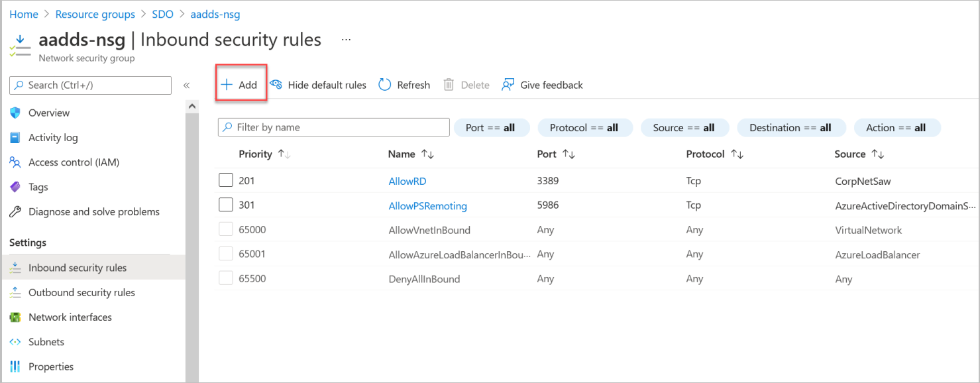Open Overview in the sidebar
The image size is (980, 383).
(49, 113)
